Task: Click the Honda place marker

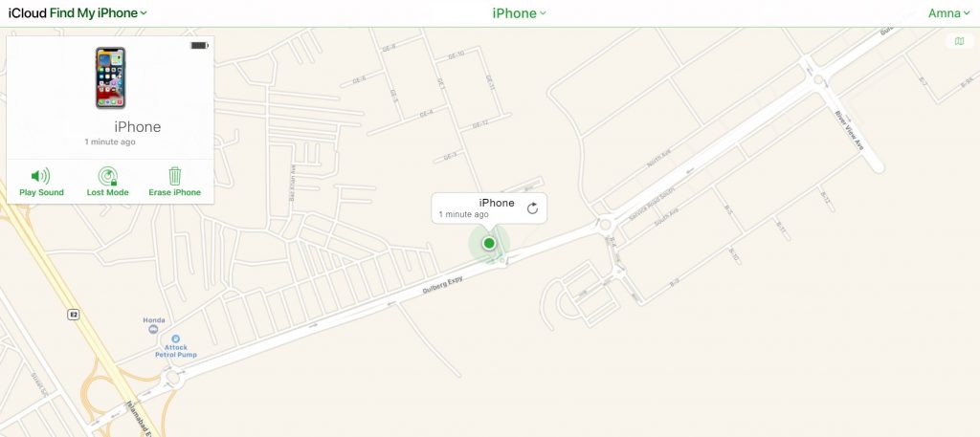Action: (154, 329)
